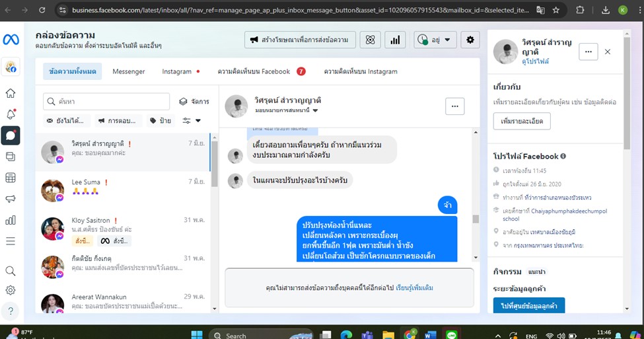Switch to the Messenger tab
The image size is (644, 339).
click(x=129, y=71)
